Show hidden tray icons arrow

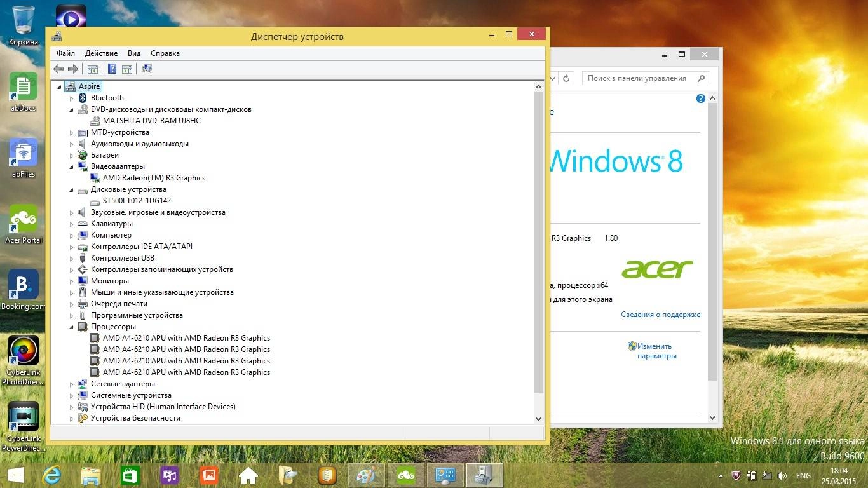721,475
